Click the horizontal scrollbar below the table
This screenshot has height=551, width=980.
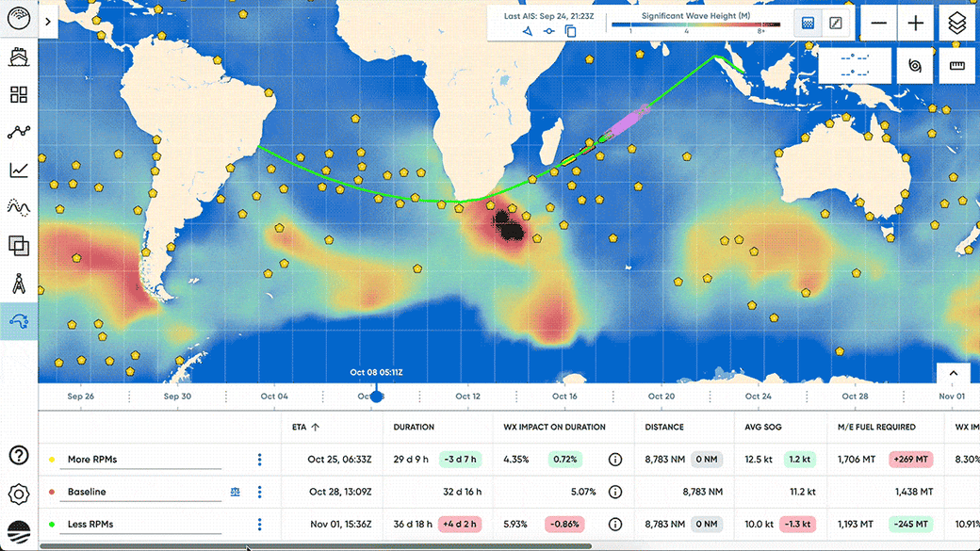pyautogui.click(x=330, y=544)
